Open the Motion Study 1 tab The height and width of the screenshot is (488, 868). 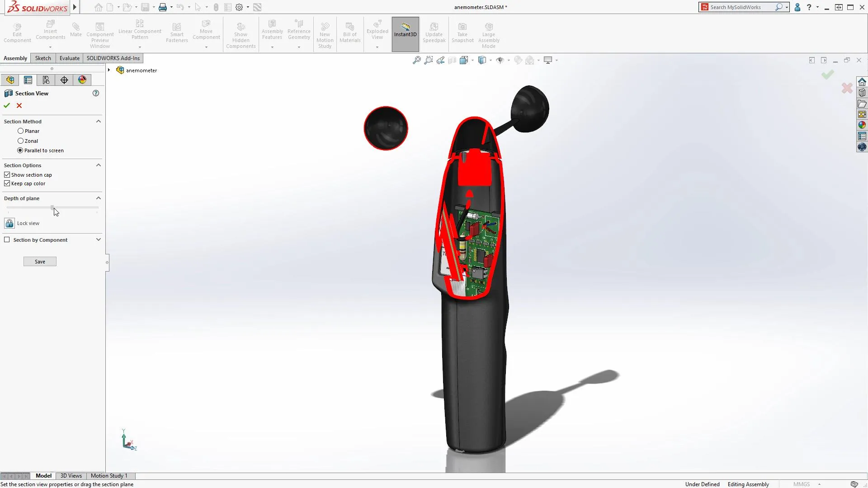109,476
